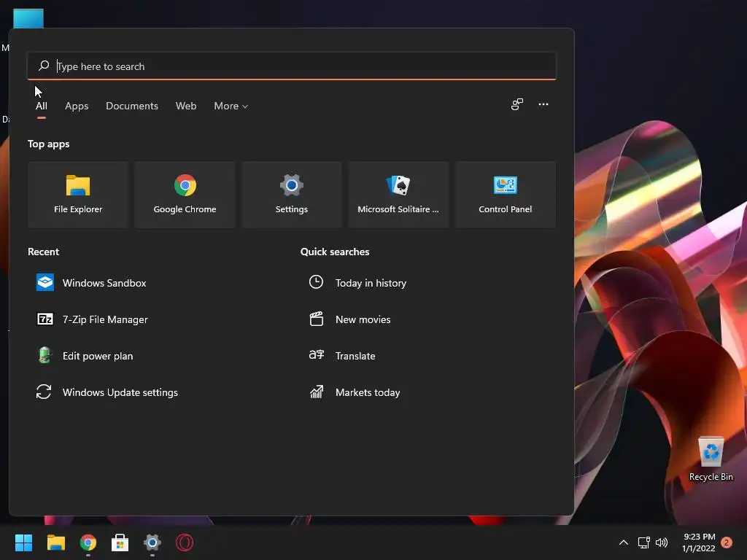The image size is (747, 560).
Task: Open Windows Update settings entry text
Action: coord(120,392)
